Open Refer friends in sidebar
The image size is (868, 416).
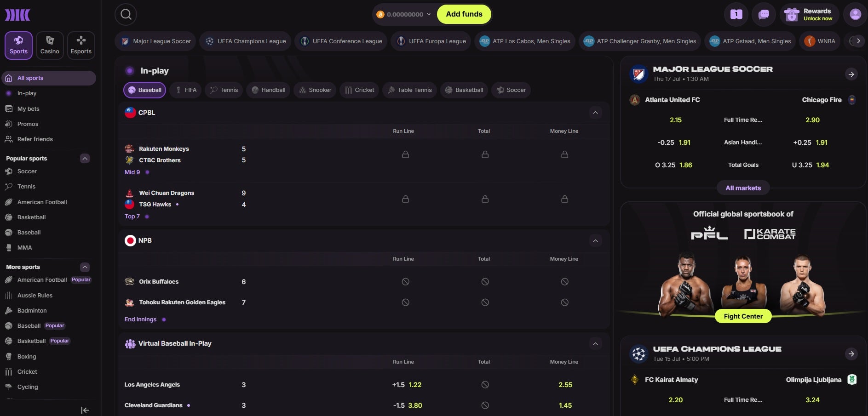tap(35, 139)
